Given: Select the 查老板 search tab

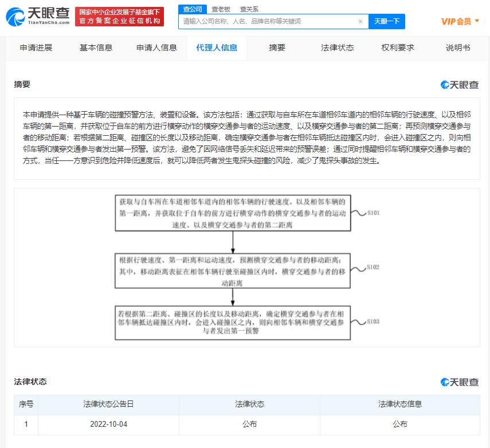Looking at the screenshot, I should 221,9.
